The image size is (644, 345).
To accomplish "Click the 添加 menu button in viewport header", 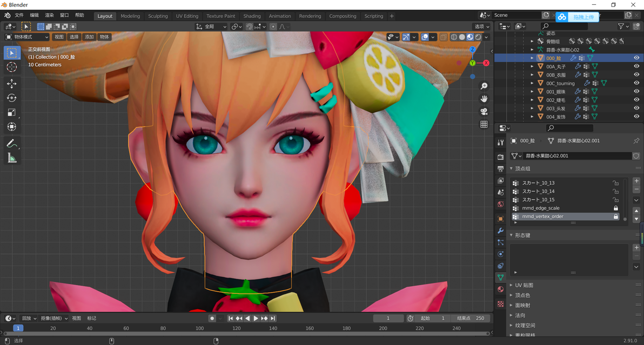I will point(89,37).
